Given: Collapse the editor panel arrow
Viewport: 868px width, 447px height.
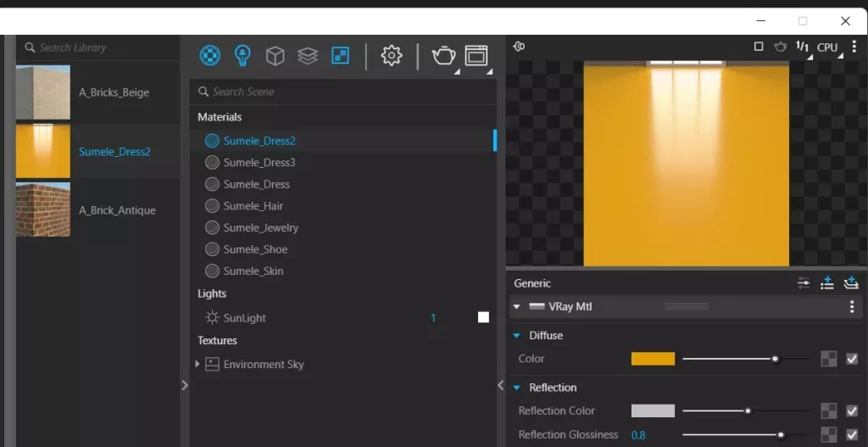Looking at the screenshot, I should click(x=500, y=385).
